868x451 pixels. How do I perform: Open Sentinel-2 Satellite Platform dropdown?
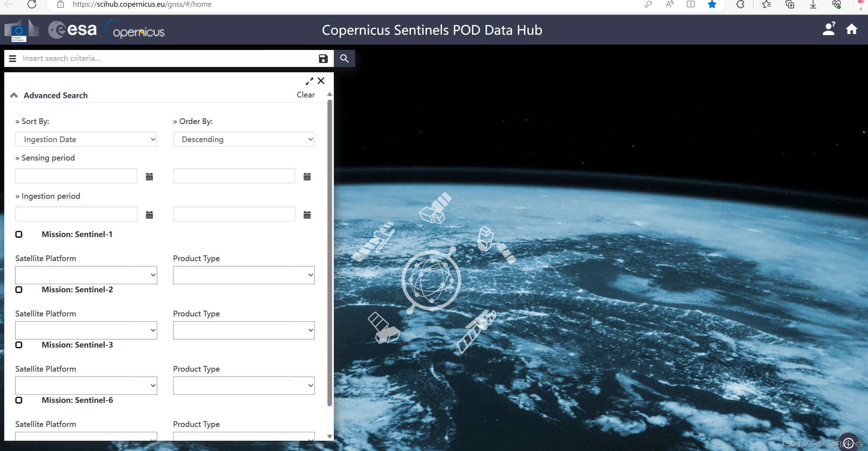pos(86,330)
